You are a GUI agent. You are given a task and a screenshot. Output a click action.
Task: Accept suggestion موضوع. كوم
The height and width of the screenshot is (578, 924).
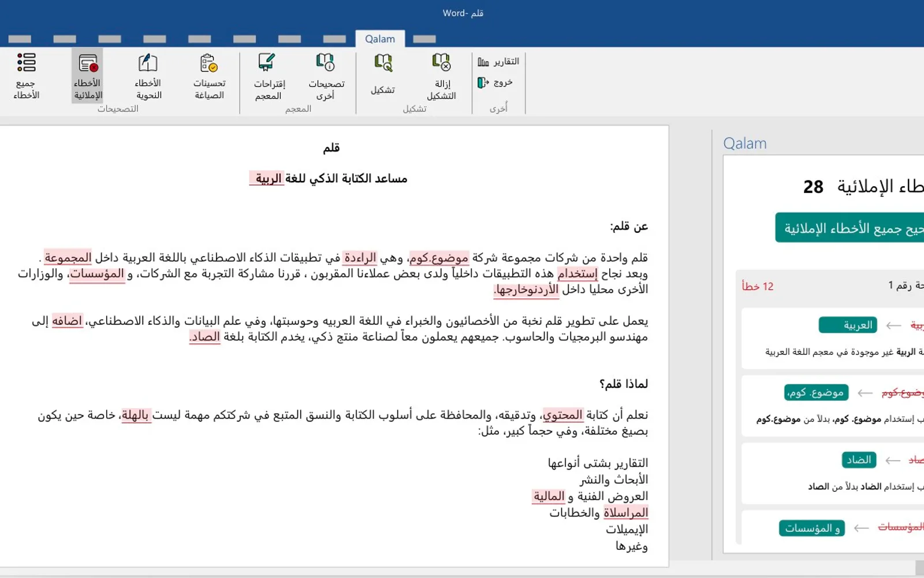[816, 392]
